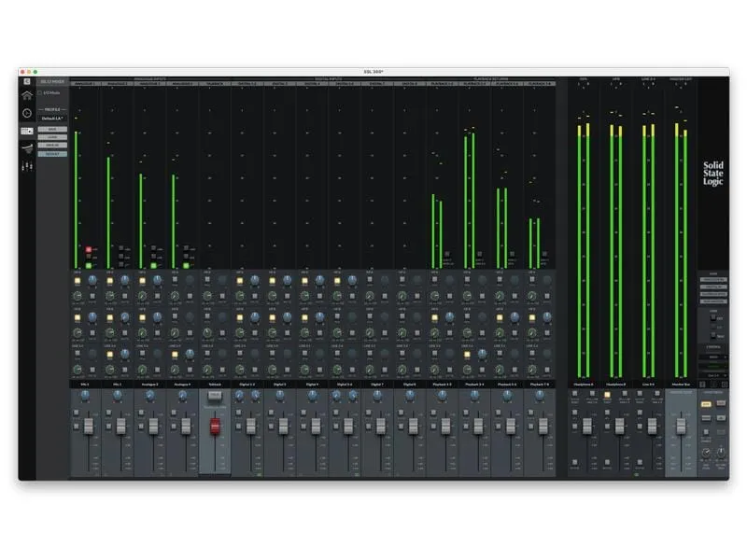
Task: Click the Playback 3-4 channel pan knob
Action: tap(475, 395)
